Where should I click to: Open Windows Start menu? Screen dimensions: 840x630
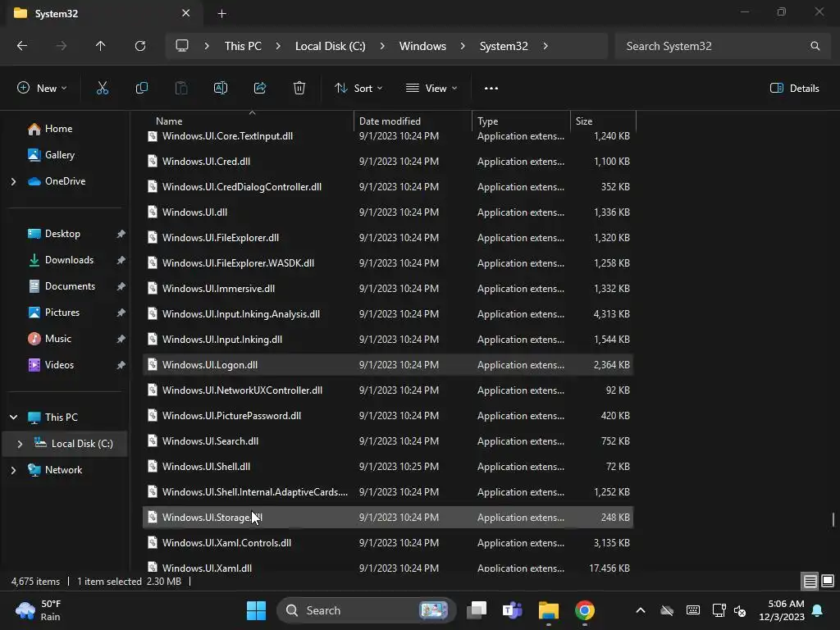click(x=256, y=610)
